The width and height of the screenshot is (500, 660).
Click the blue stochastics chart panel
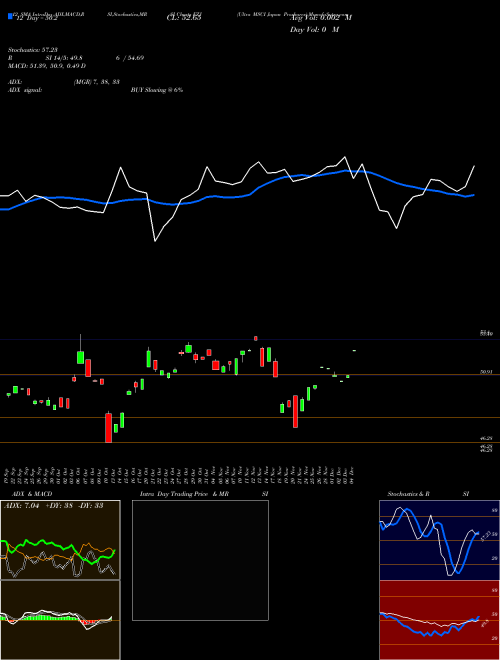[x=439, y=540]
